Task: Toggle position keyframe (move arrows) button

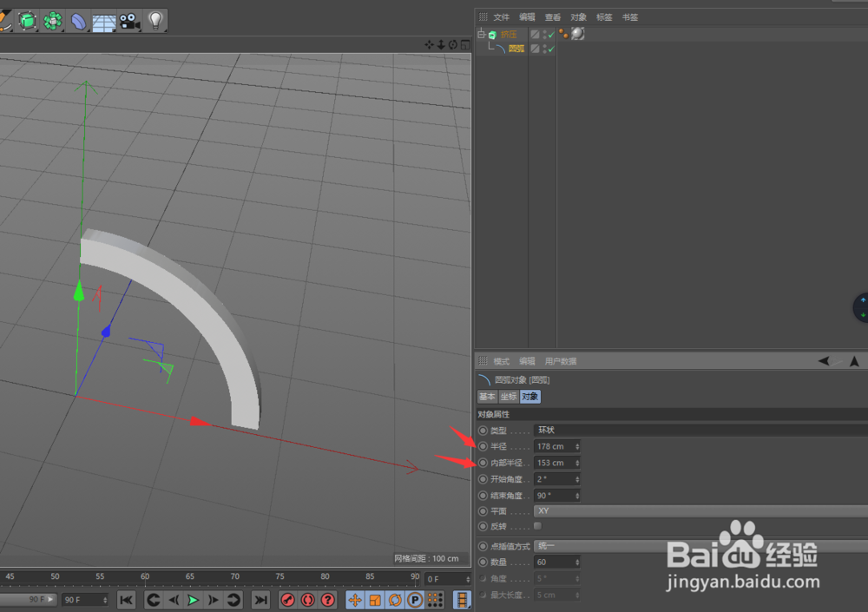Action: click(x=355, y=600)
